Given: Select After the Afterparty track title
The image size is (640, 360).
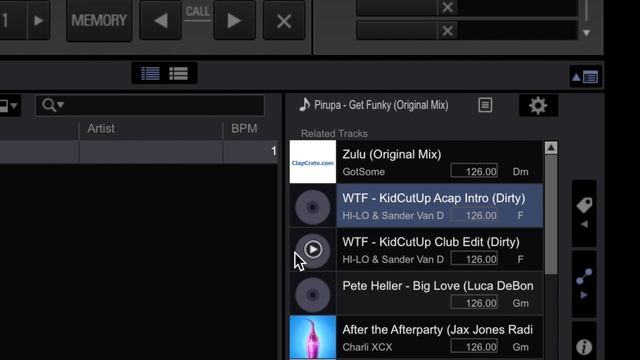Looking at the screenshot, I should tap(438, 329).
